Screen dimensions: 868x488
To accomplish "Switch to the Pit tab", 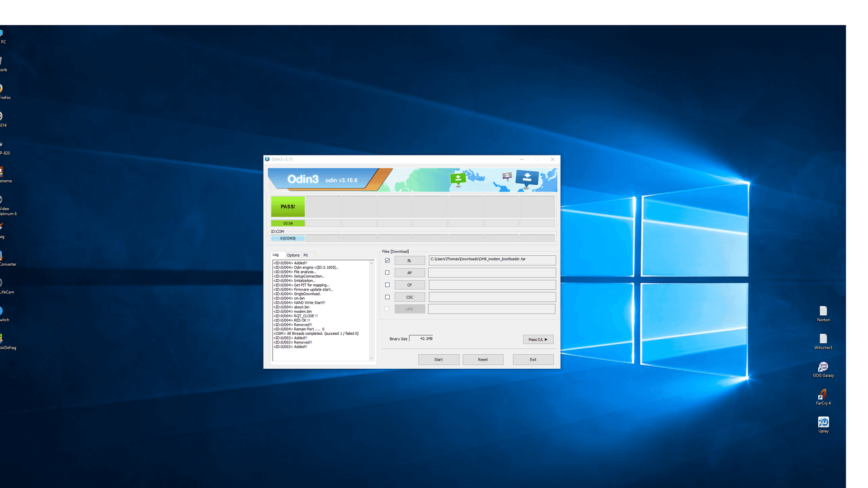I will tap(306, 255).
